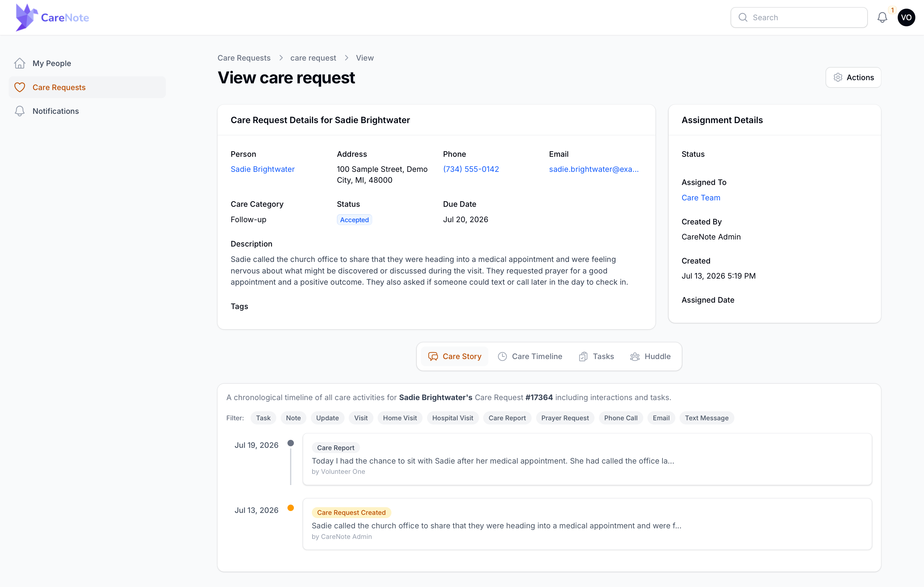Focus the Search input field
The width and height of the screenshot is (924, 587).
click(x=799, y=17)
